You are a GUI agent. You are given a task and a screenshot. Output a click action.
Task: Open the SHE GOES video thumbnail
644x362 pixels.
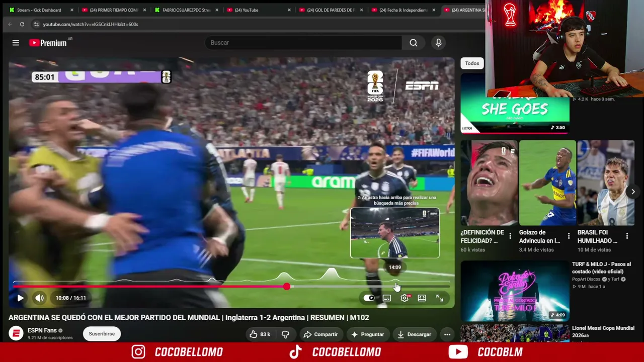coord(515,115)
